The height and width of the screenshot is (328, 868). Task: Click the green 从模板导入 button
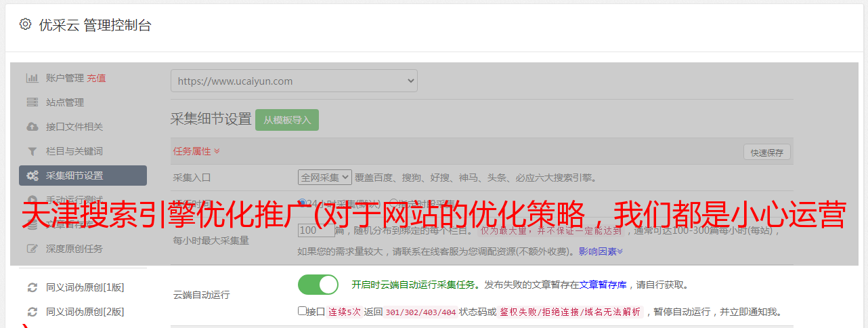[x=287, y=120]
